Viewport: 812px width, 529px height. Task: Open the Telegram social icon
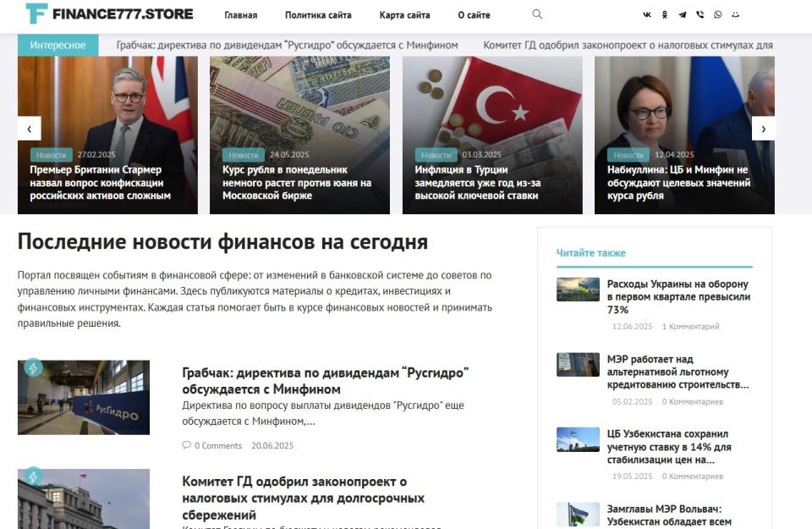tap(683, 15)
